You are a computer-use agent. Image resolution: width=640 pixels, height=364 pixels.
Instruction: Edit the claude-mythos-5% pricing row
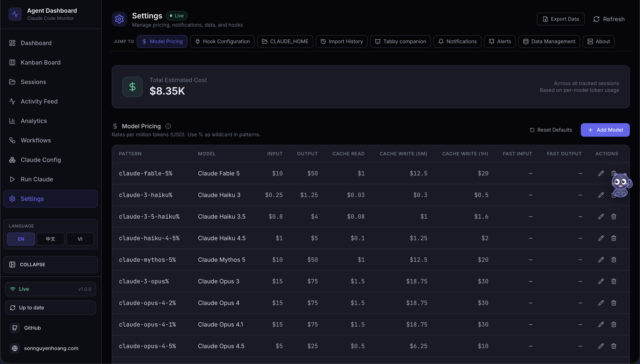[601, 260]
